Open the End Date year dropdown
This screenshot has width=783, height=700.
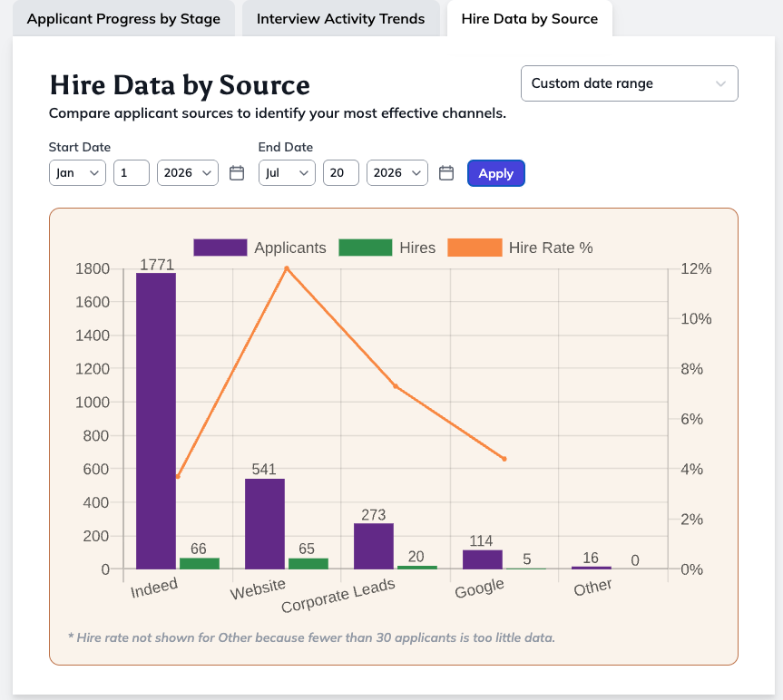tap(397, 172)
